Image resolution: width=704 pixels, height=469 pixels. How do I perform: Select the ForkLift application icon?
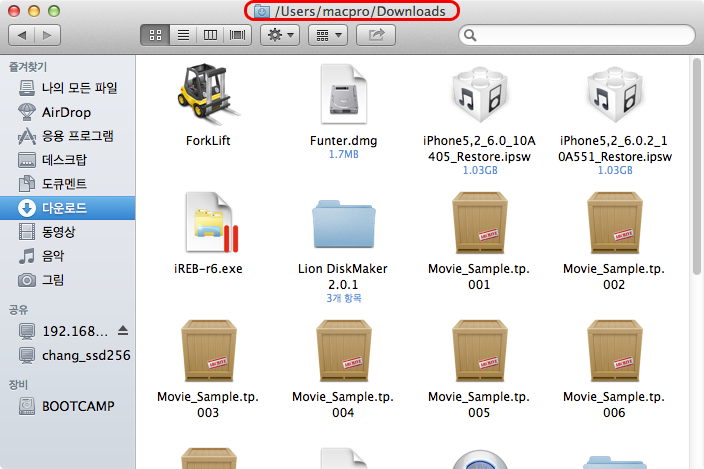[208, 94]
